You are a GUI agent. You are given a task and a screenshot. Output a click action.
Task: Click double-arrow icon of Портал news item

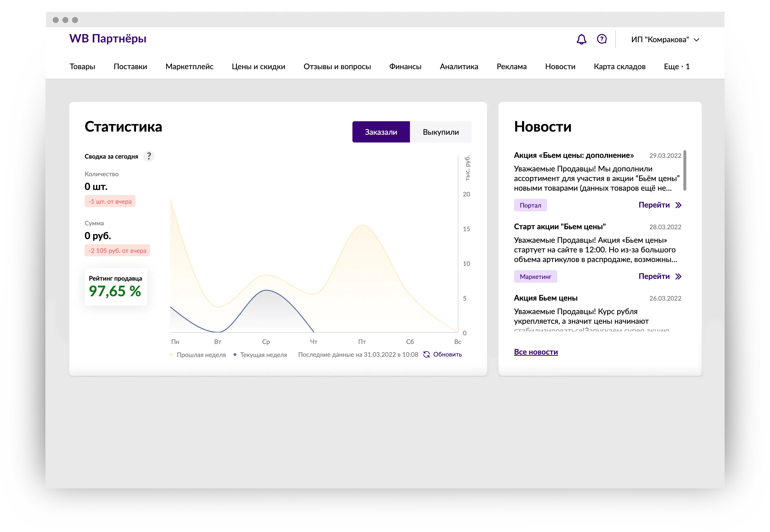click(678, 205)
